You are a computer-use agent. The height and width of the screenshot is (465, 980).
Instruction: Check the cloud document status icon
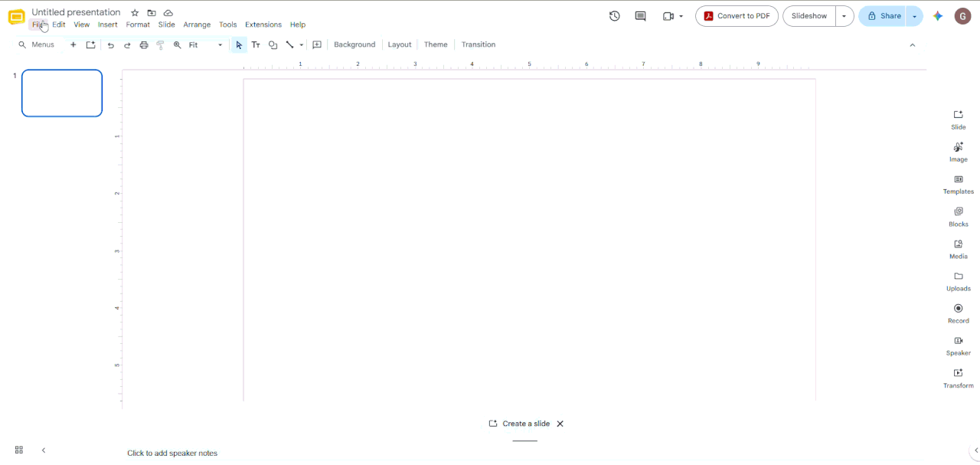(x=168, y=13)
